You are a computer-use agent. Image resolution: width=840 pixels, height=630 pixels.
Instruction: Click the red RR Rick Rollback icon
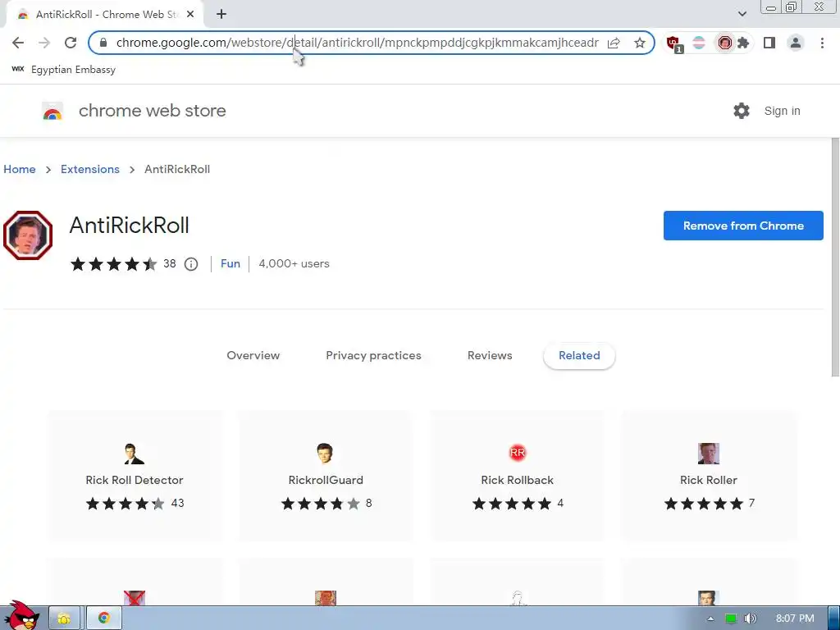coord(517,453)
